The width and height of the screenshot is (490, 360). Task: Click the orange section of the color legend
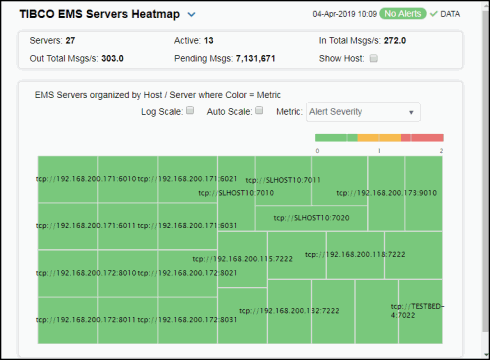[x=379, y=138]
